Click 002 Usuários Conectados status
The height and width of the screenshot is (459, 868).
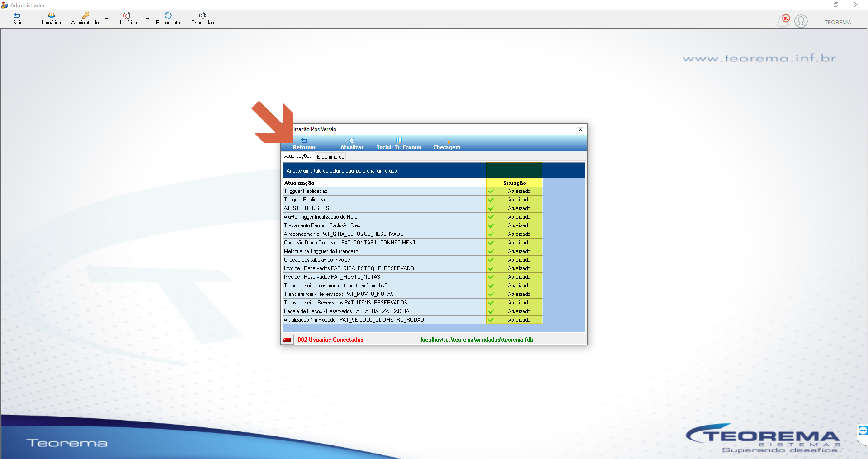coord(330,340)
